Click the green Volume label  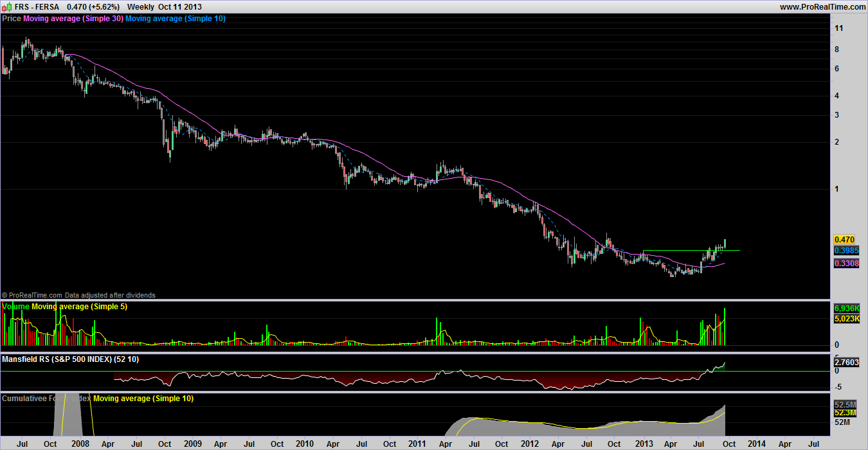(16, 307)
